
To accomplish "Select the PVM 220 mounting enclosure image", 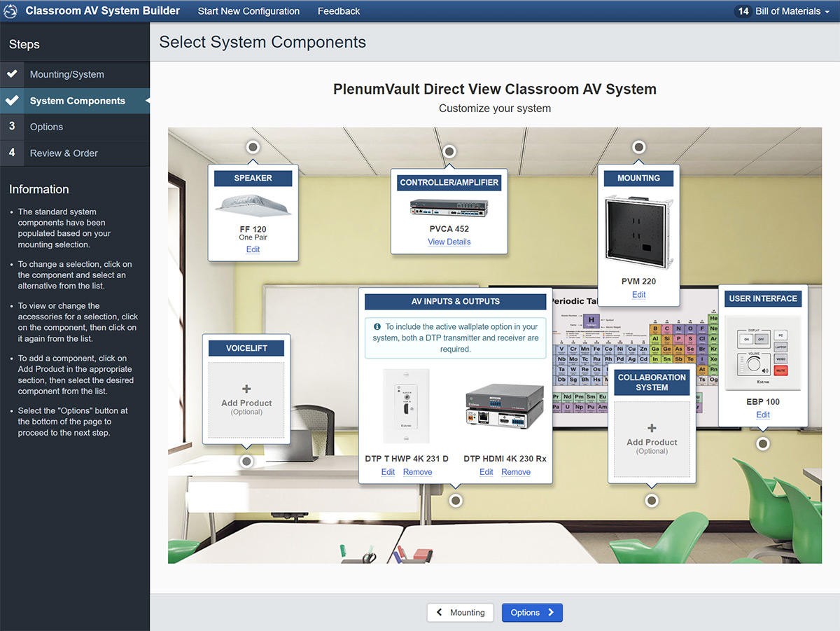I will [638, 231].
